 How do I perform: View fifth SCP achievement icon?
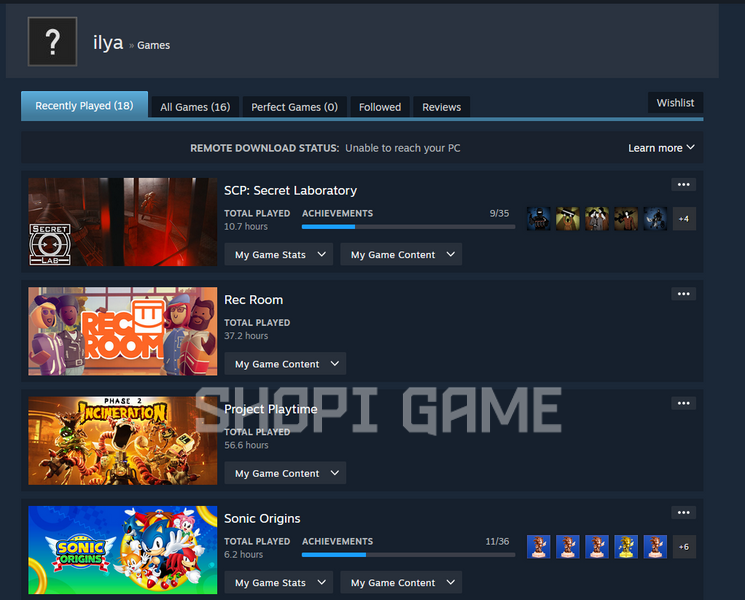[655, 219]
